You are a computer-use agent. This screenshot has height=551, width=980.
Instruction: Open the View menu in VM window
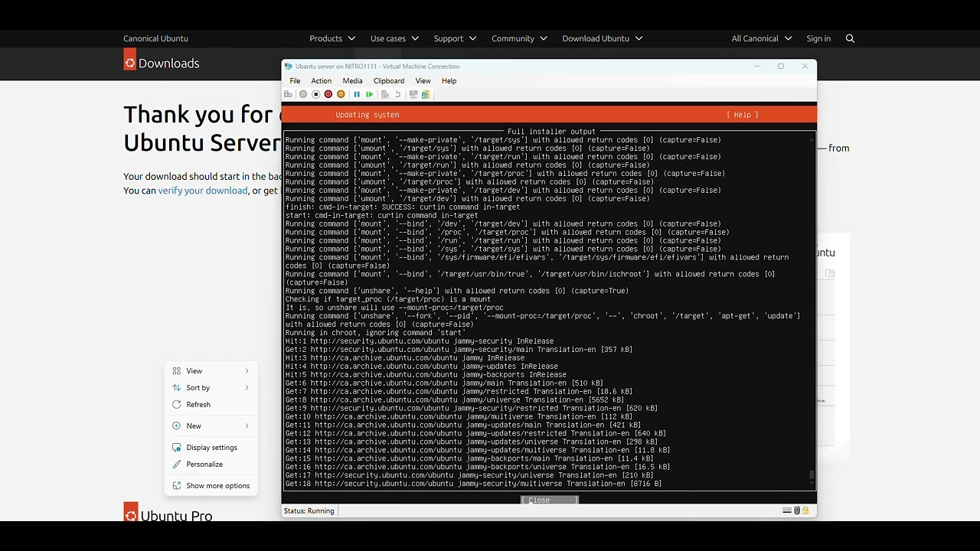(x=423, y=80)
